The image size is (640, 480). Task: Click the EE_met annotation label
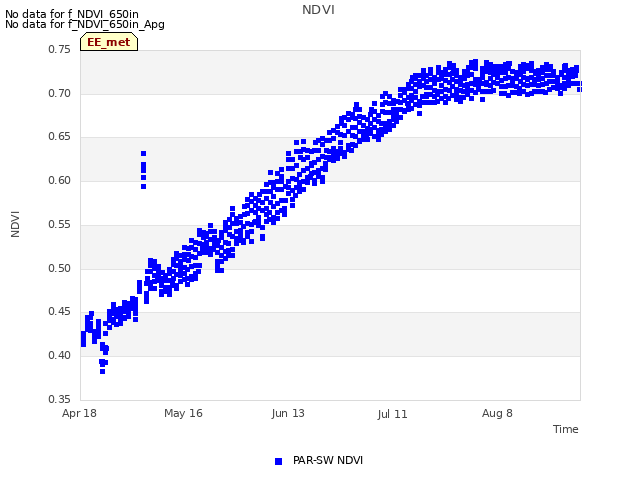(109, 42)
